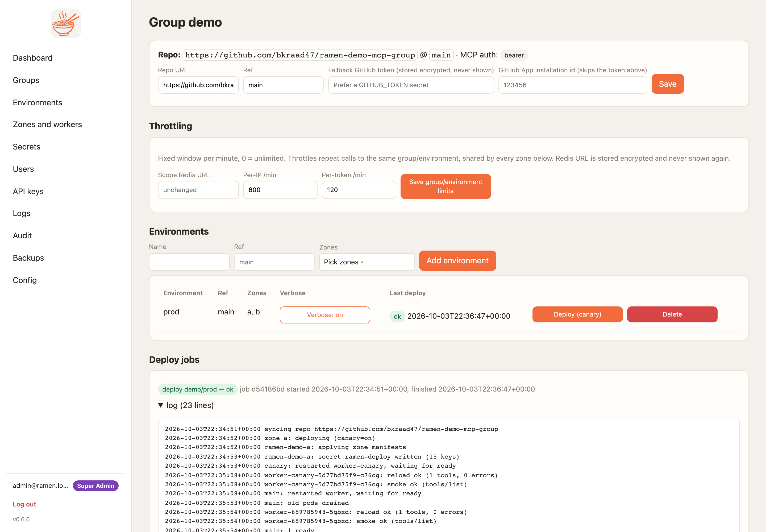
Task: Click the Log out link
Action: [x=24, y=504]
